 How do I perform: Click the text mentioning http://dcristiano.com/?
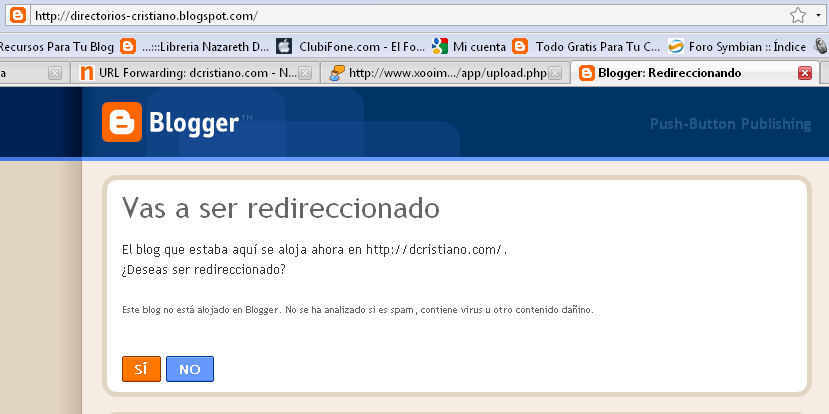click(315, 250)
